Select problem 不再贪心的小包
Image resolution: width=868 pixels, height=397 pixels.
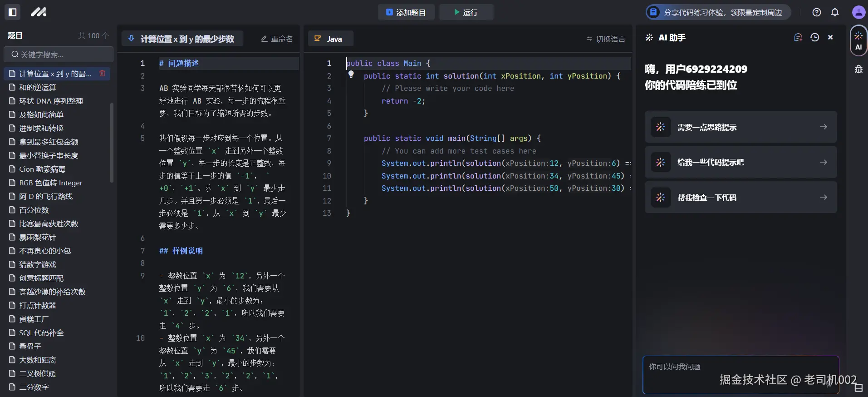point(57,251)
